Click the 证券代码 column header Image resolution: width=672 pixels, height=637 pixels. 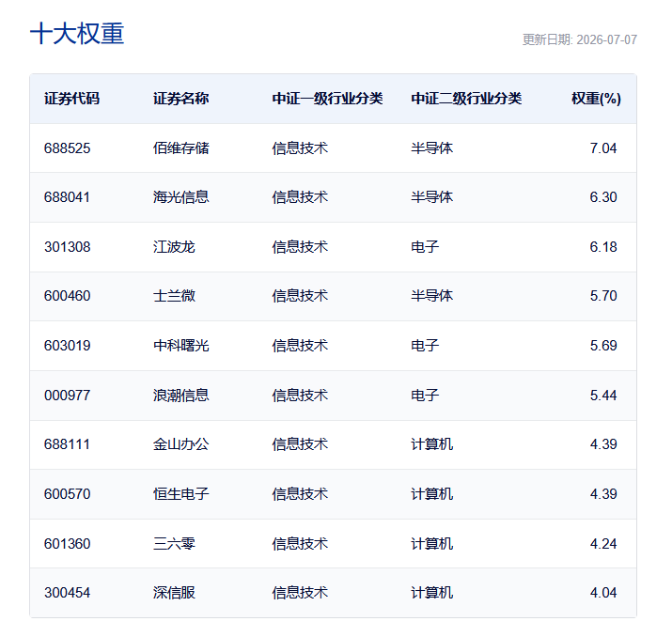point(71,99)
